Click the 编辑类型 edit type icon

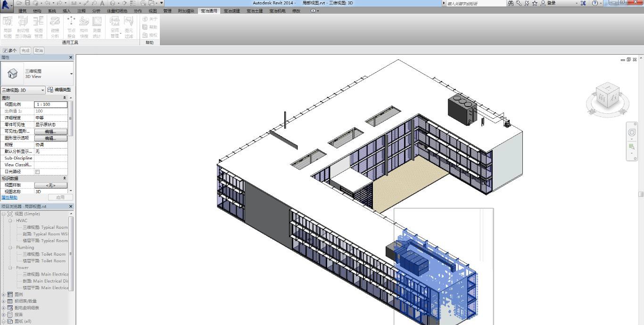[50, 90]
